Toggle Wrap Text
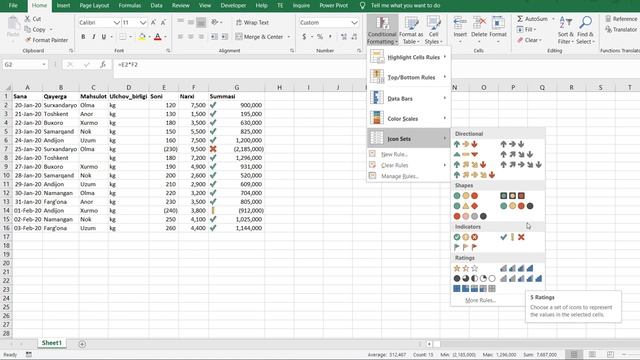Viewport: 640px width, 360px height. pos(252,22)
